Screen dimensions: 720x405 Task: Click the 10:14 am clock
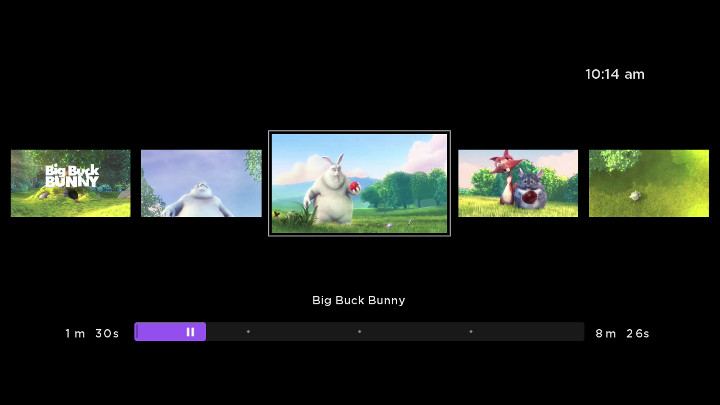pos(615,74)
